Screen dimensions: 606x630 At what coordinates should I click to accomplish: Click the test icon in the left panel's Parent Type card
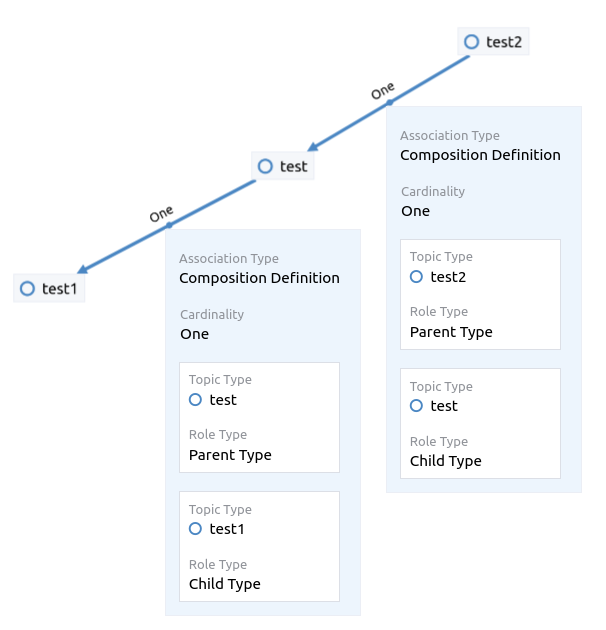[x=196, y=399]
